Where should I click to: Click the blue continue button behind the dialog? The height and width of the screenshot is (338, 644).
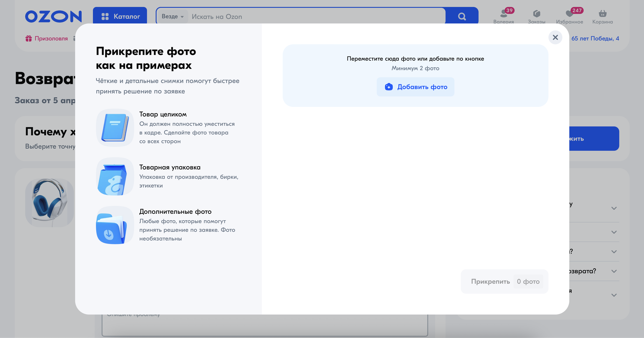coord(594,139)
